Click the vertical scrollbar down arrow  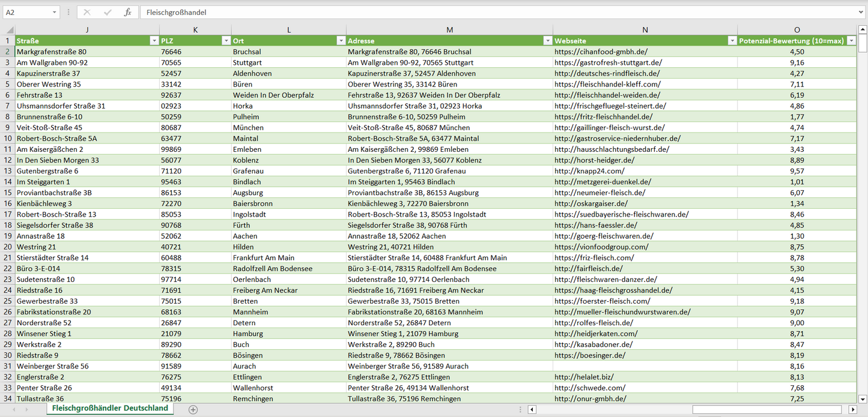863,398
